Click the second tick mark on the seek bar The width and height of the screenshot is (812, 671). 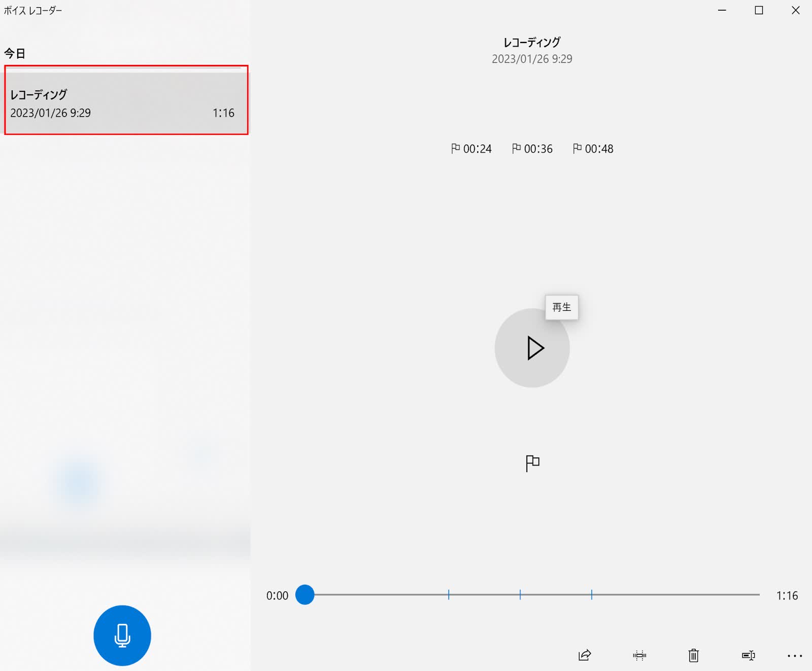[x=520, y=594]
